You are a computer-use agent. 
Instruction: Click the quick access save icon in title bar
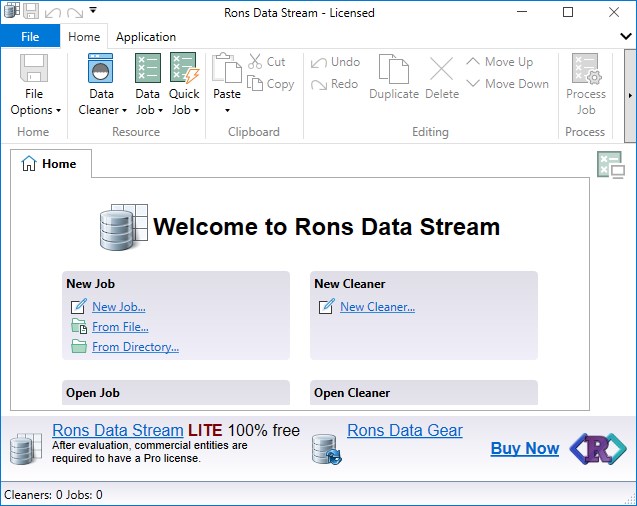(x=30, y=11)
